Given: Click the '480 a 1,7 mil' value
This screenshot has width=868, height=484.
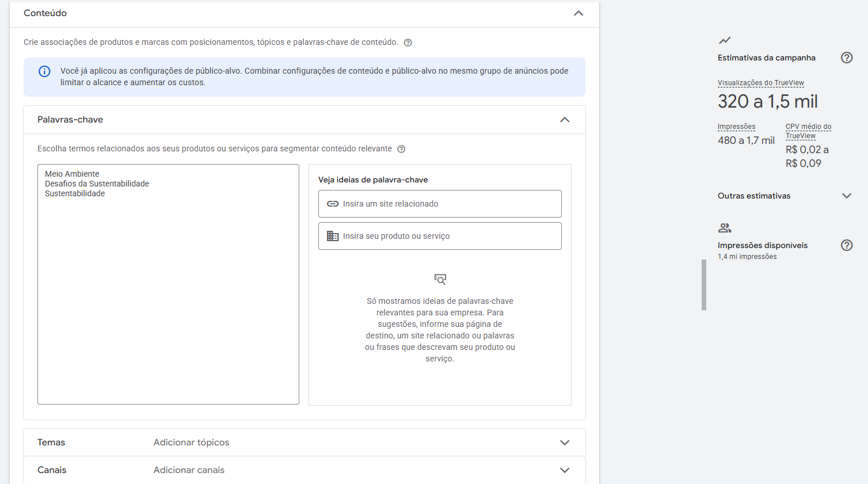Looking at the screenshot, I should pyautogui.click(x=746, y=140).
